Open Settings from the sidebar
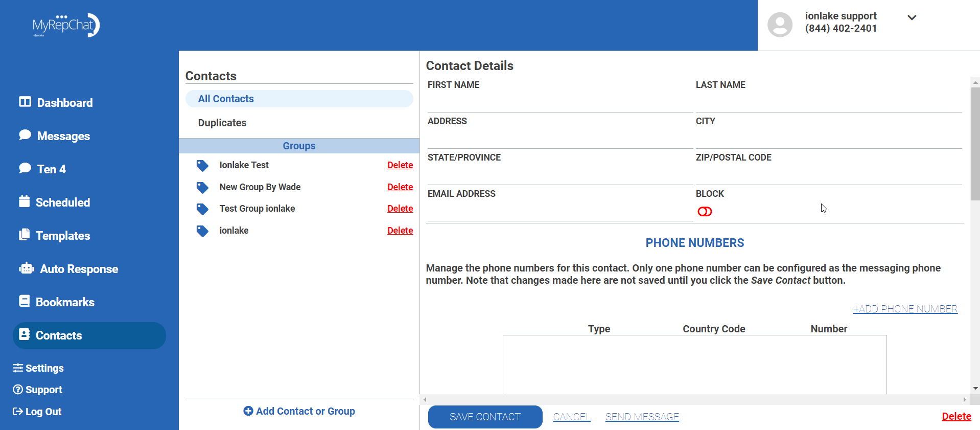 [x=39, y=368]
